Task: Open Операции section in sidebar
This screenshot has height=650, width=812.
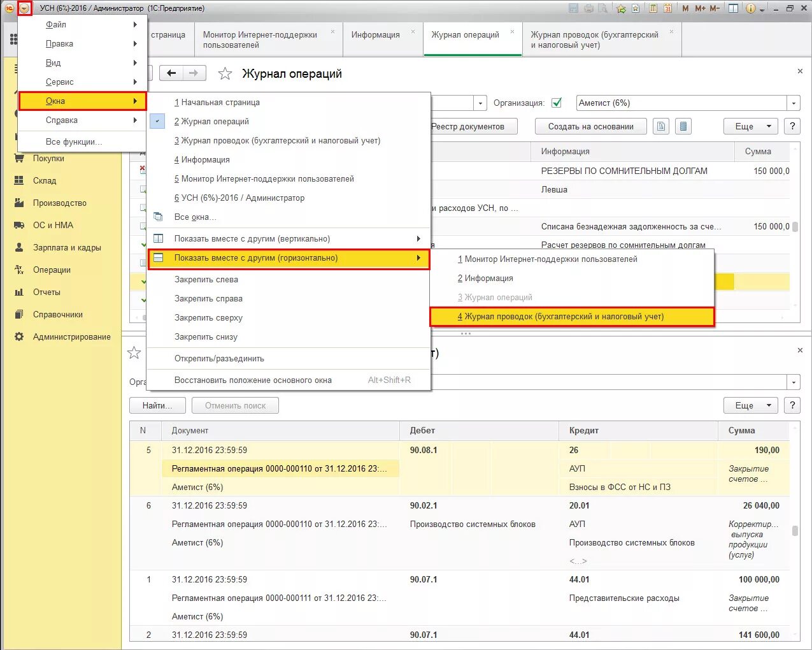Action: (x=52, y=270)
